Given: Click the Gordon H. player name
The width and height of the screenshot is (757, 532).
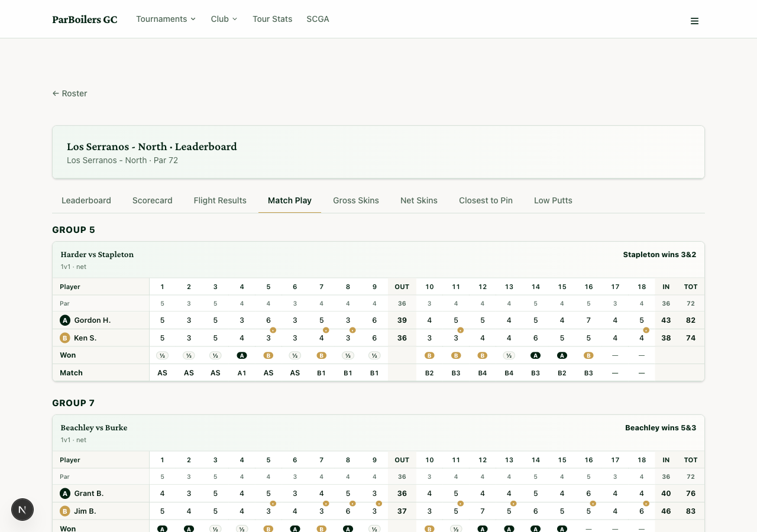Looking at the screenshot, I should [x=93, y=320].
